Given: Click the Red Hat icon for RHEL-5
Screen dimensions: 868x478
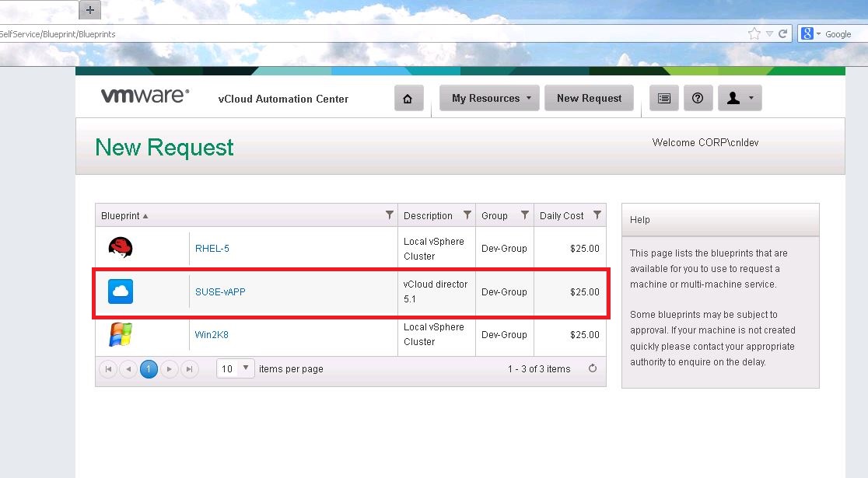Looking at the screenshot, I should (x=120, y=247).
